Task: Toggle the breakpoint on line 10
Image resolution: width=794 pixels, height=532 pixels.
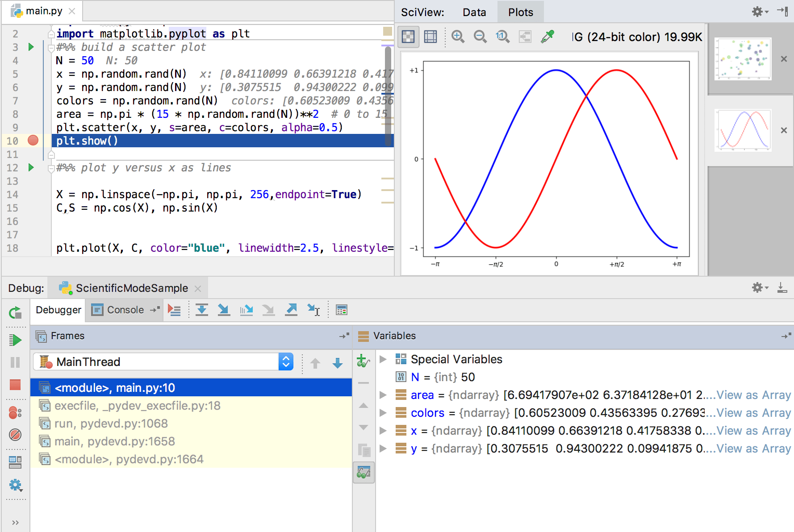Action: tap(33, 141)
